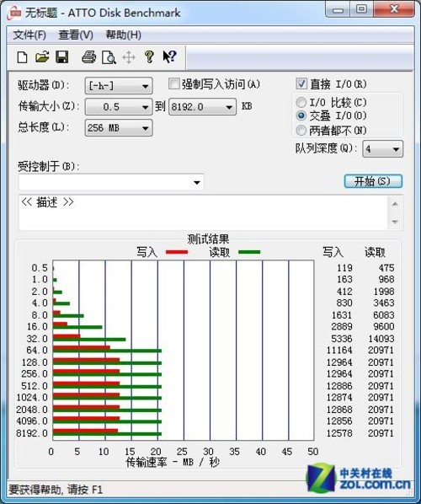Open the 0.5 minimum transfer size dropdown
Viewport: 421px width, 504px height.
(x=119, y=107)
